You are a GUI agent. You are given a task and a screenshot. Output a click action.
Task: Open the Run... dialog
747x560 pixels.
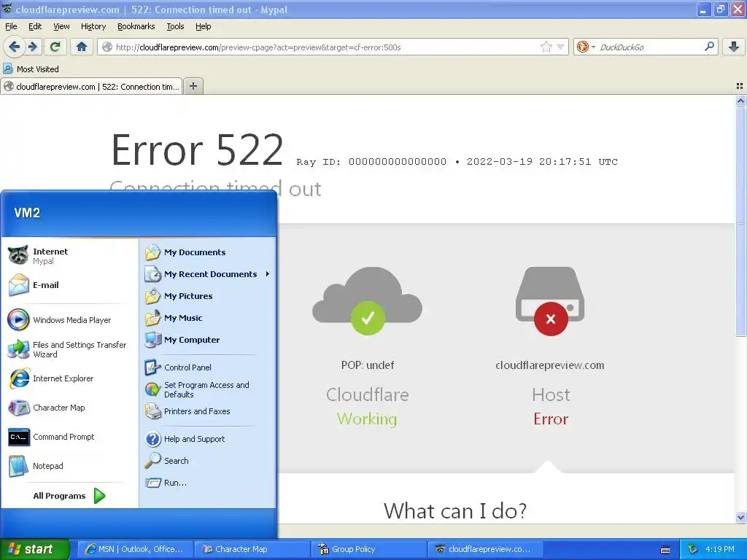[208, 483]
